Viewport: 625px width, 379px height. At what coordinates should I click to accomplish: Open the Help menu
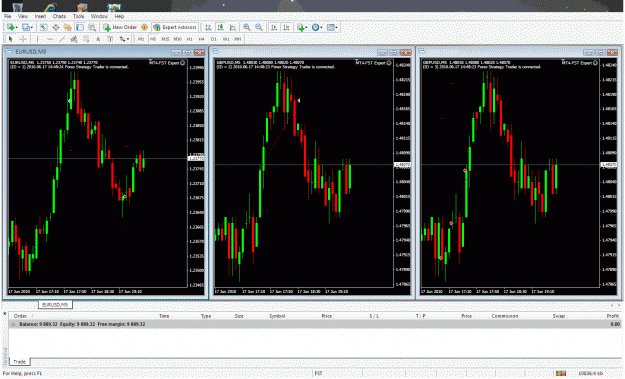[119, 16]
